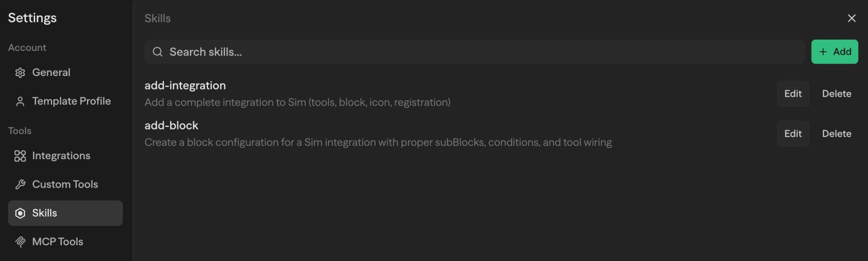Click the Template Profile person icon
The height and width of the screenshot is (261, 868).
pos(20,101)
